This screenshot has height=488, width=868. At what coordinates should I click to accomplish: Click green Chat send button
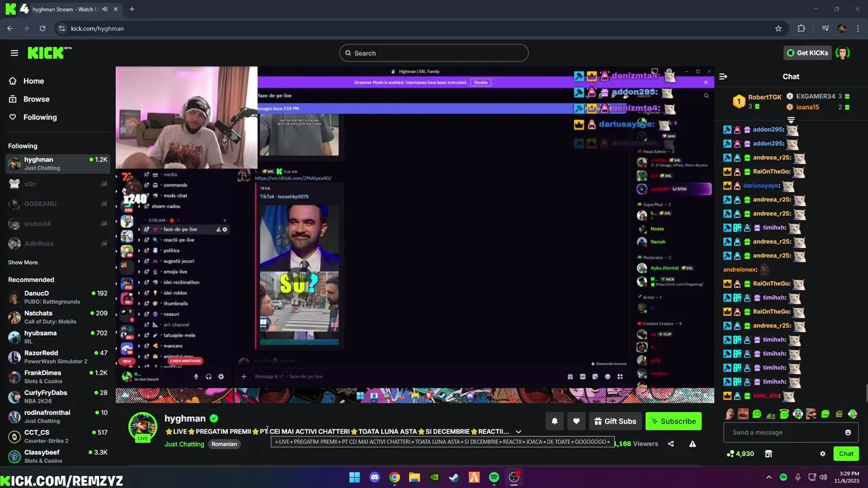(846, 454)
